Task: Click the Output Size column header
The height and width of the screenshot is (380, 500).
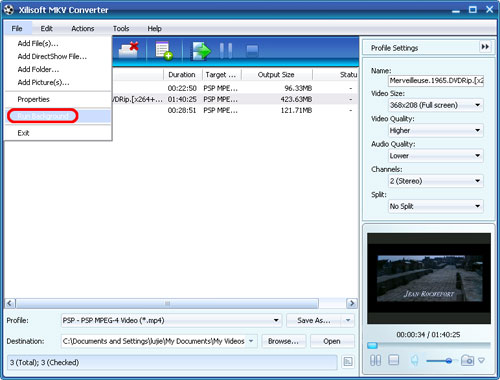Action: [x=276, y=75]
